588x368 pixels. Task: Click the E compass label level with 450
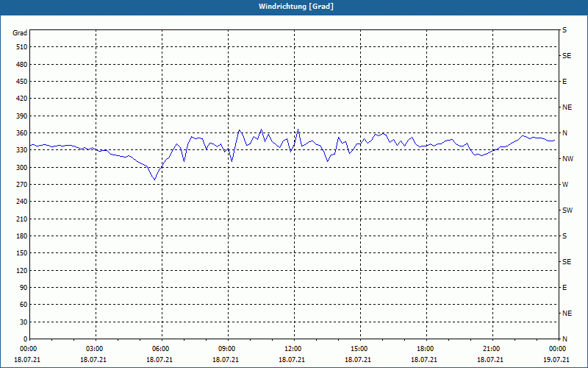click(564, 82)
